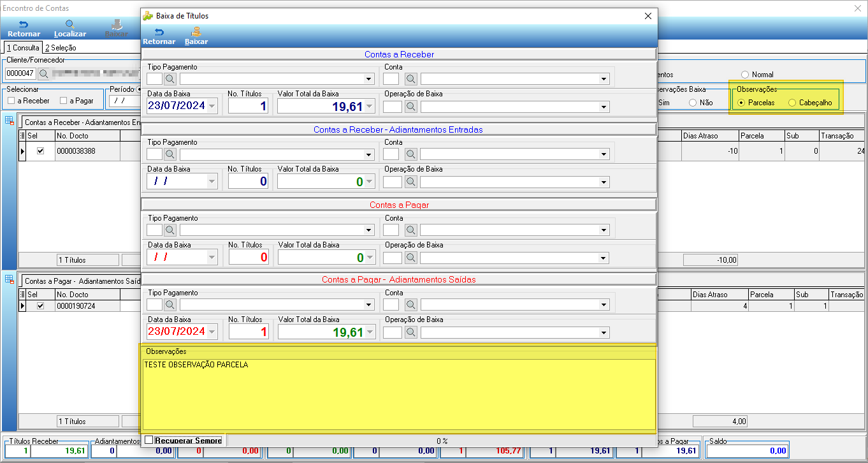The height and width of the screenshot is (463, 868).
Task: Click Retornar icon in Baixa de Títulos dialog
Action: click(x=159, y=31)
